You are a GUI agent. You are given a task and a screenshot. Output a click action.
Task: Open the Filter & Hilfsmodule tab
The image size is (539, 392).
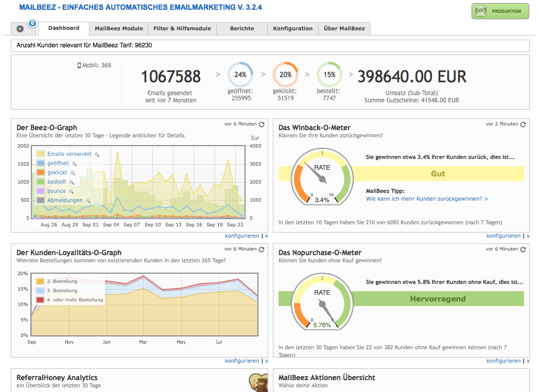[182, 28]
